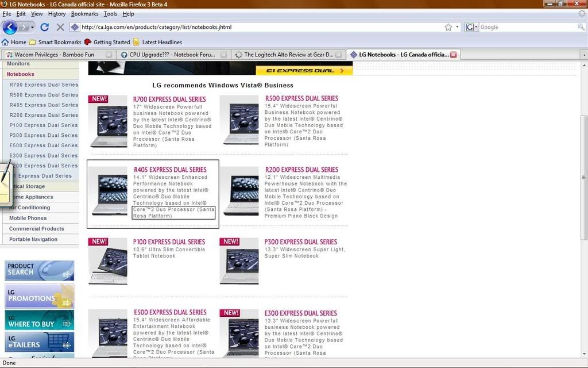Select R200 Express Dual Series in sidebar
Image resolution: width=588 pixels, height=368 pixels.
point(44,115)
